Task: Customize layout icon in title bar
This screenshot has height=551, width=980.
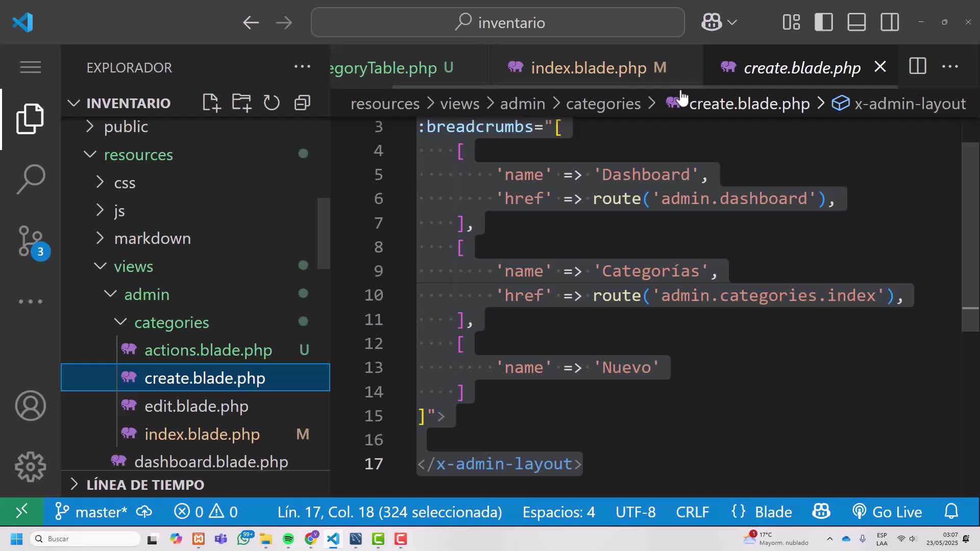Action: point(791,22)
